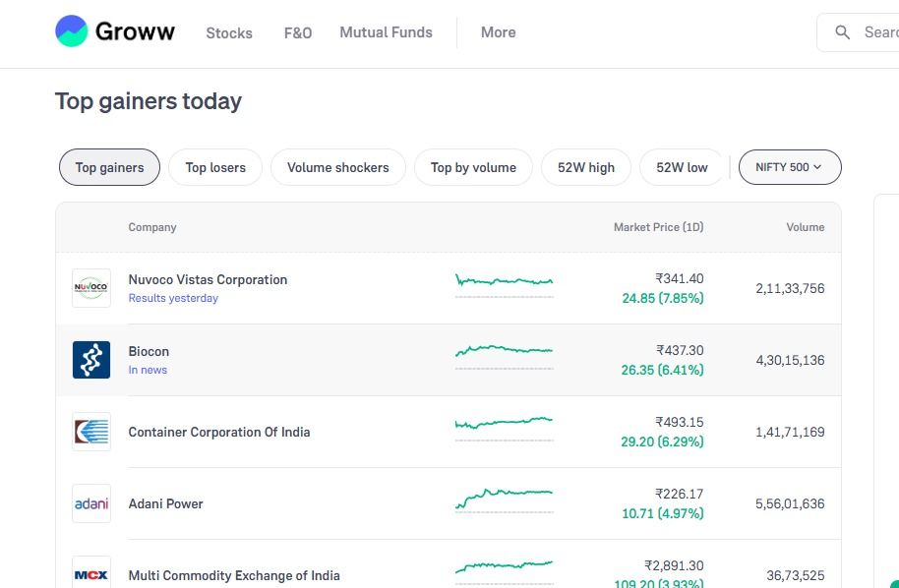The image size is (899, 588).
Task: Click the search magnifier icon
Action: [x=842, y=32]
